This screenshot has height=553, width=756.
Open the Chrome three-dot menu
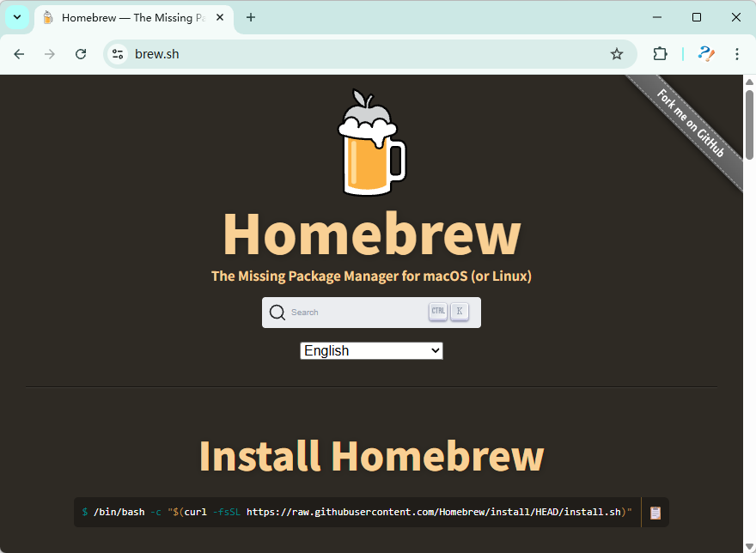pos(737,53)
